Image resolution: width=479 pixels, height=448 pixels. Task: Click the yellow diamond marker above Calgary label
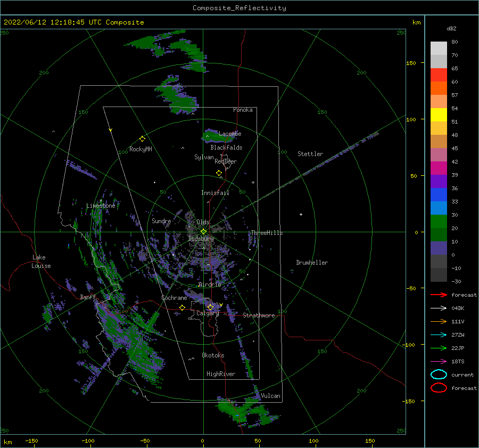click(x=210, y=307)
